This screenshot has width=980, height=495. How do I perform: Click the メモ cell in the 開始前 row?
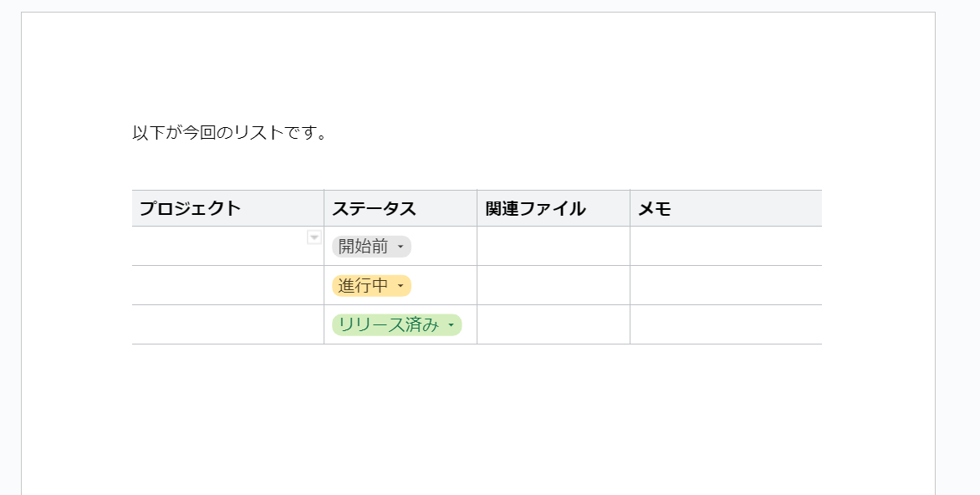[x=726, y=247]
